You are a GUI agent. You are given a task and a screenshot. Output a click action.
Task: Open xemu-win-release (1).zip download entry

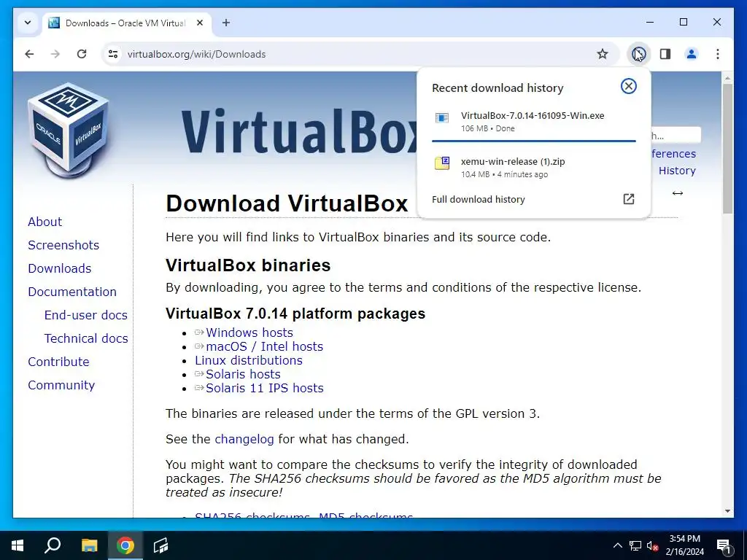click(x=533, y=167)
